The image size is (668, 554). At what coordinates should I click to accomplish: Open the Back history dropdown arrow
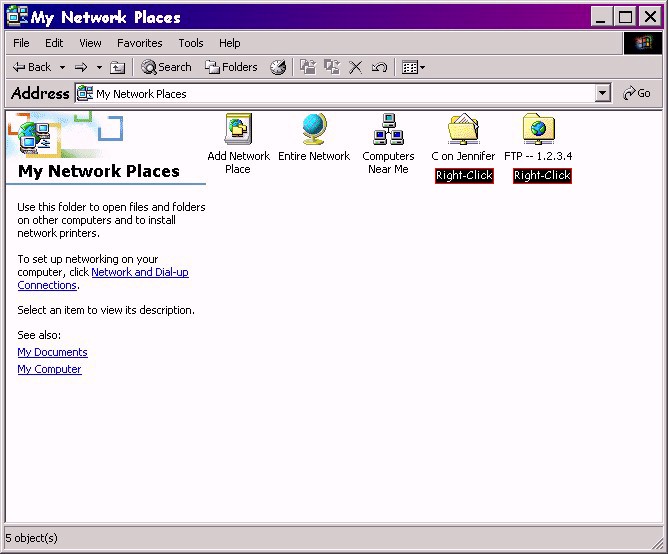(62, 67)
